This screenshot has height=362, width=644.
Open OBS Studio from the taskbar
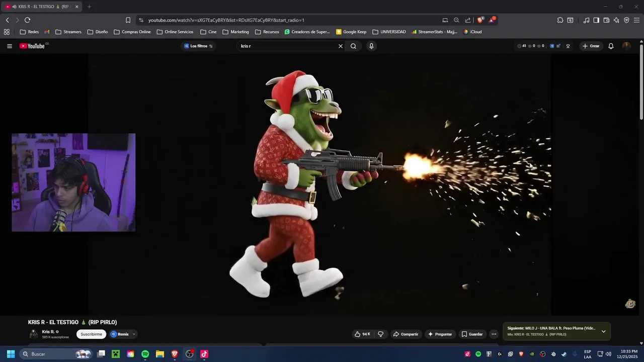coord(189,354)
